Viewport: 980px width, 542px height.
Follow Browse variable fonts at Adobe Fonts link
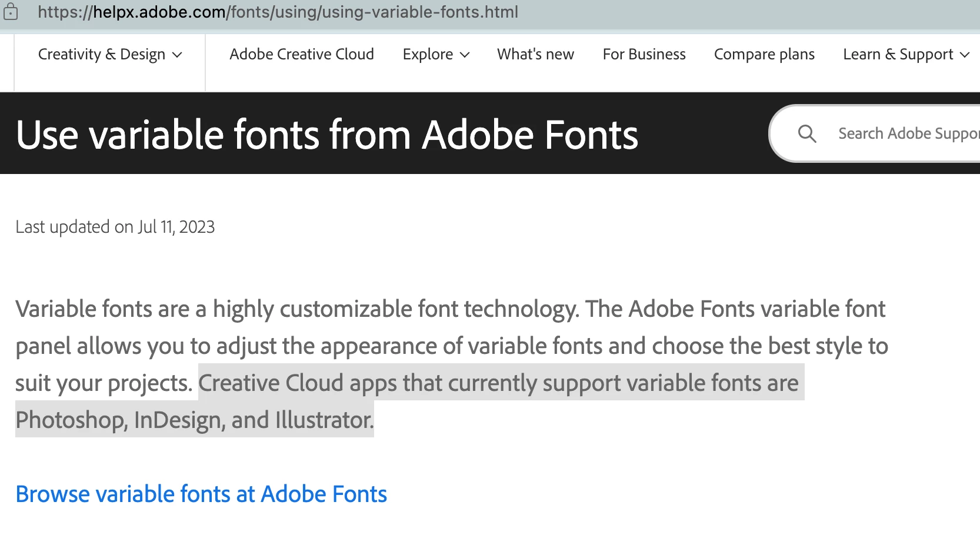[201, 494]
